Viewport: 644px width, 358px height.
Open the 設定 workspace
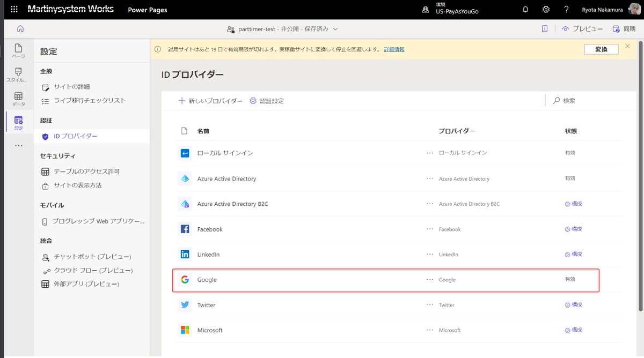(x=19, y=123)
